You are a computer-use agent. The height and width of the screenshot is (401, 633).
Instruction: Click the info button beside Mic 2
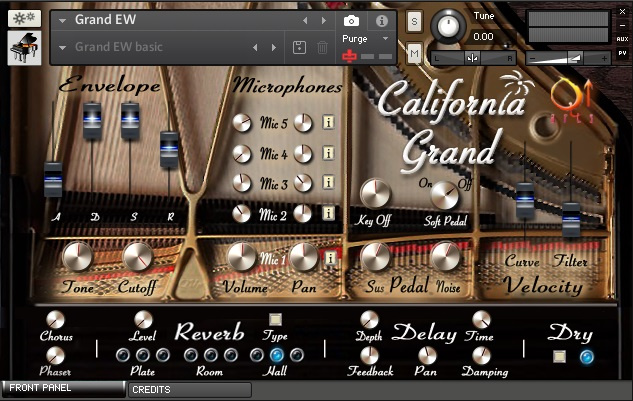tap(328, 213)
